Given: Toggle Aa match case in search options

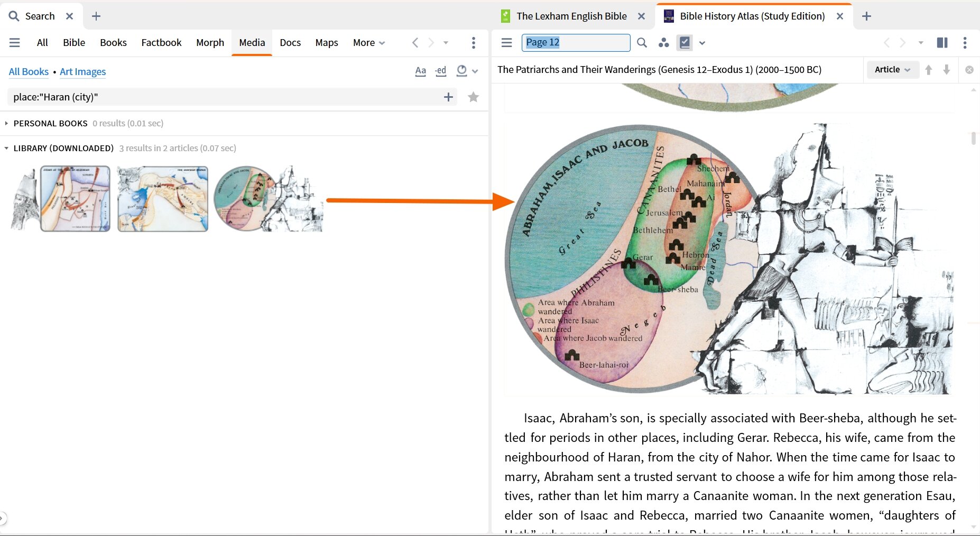Looking at the screenshot, I should [x=420, y=71].
